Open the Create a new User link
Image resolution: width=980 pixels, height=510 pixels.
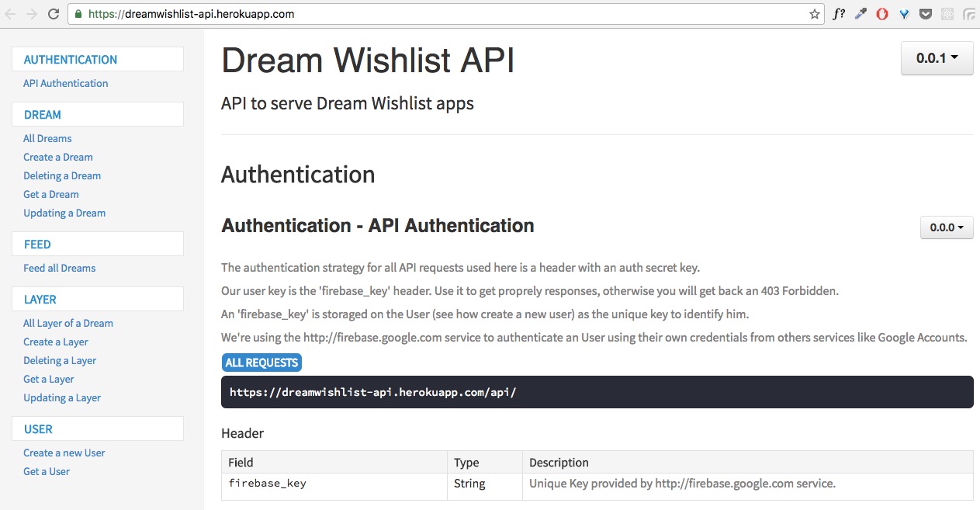coord(64,453)
